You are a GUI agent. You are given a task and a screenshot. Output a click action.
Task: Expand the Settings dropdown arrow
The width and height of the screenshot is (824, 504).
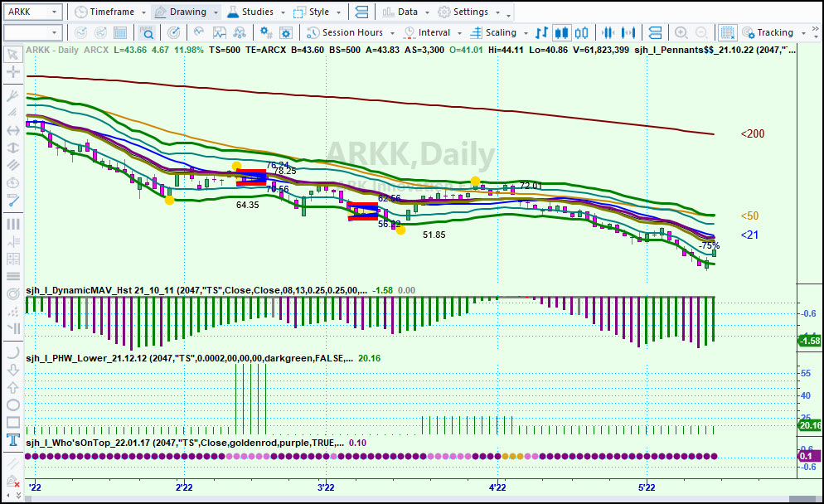point(497,12)
